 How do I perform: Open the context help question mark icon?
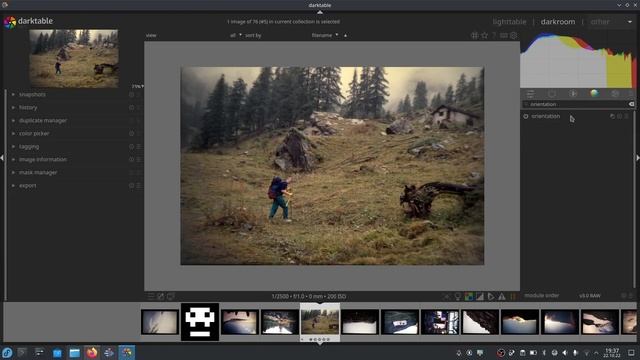pos(494,36)
